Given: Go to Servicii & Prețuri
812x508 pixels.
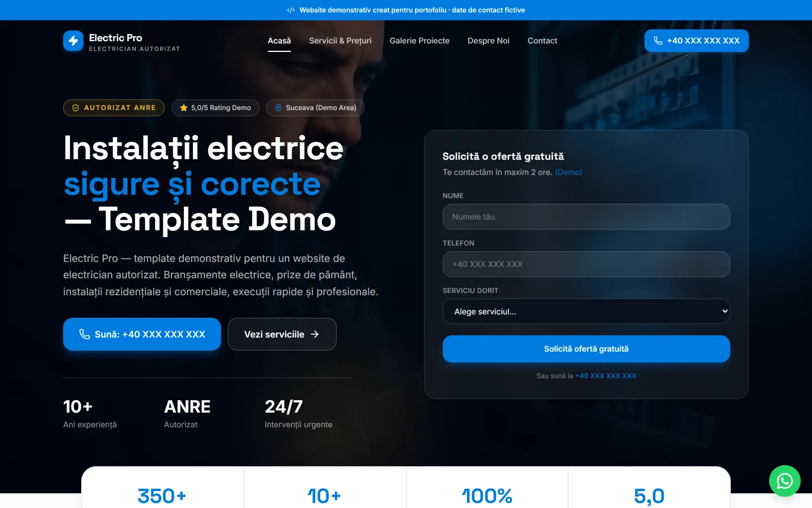Looking at the screenshot, I should coord(340,41).
